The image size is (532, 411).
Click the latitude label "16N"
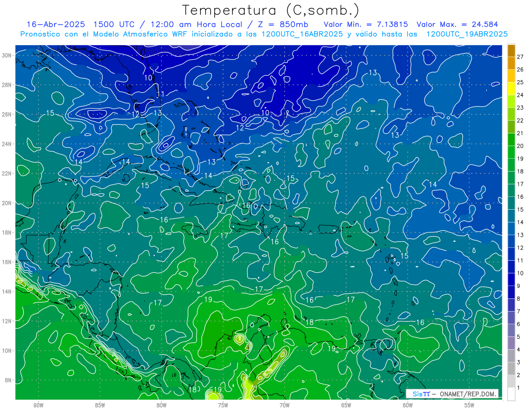(x=7, y=262)
